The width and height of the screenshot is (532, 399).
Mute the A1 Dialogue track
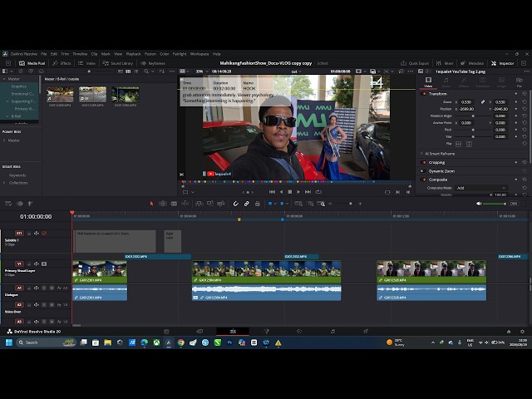[x=52, y=288]
